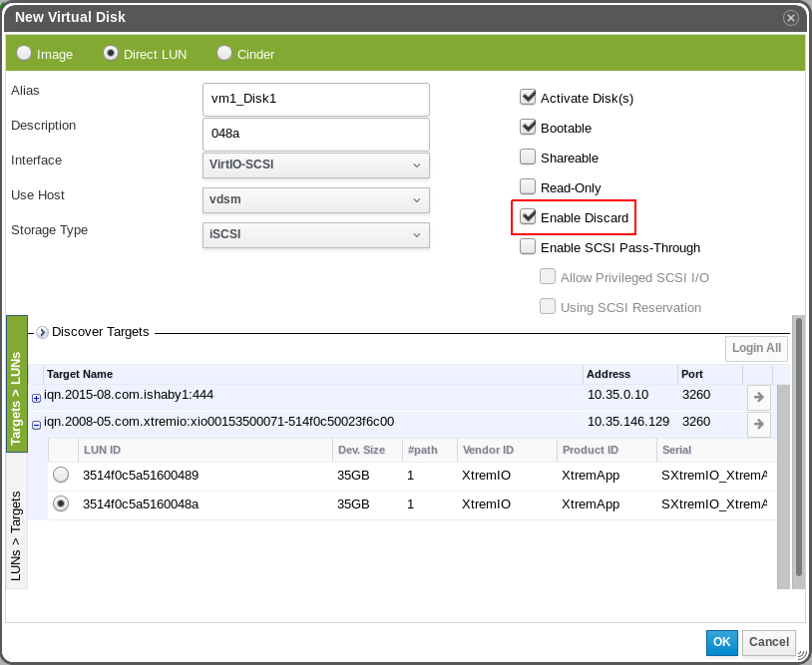Image resolution: width=812 pixels, height=665 pixels.
Task: Expand the Discover Targets section
Action: pos(42,333)
